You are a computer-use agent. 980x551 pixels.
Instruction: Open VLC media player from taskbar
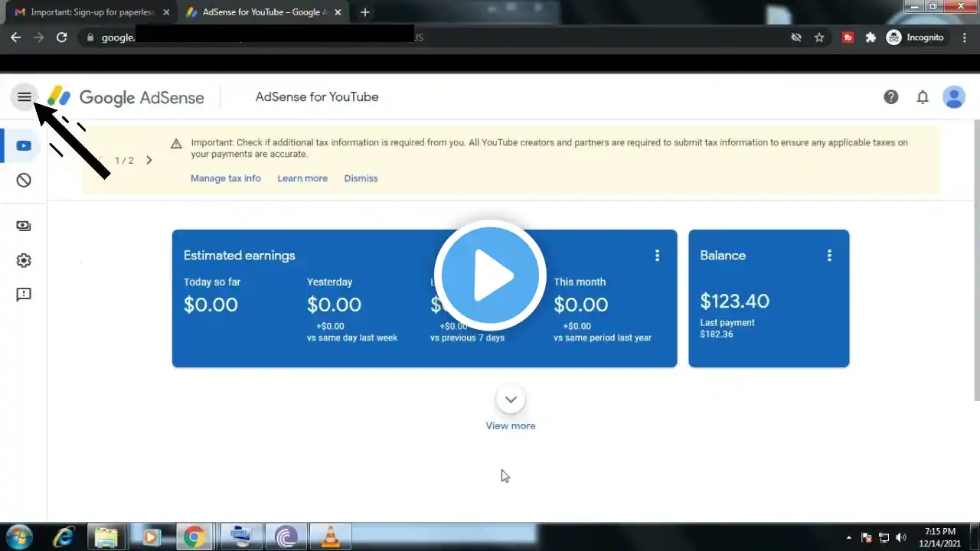point(331,537)
